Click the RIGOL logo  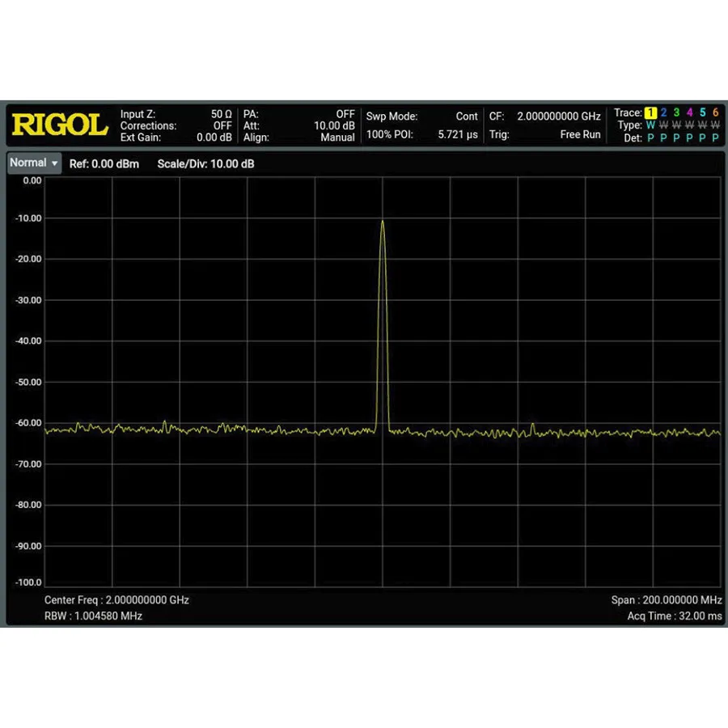(59, 124)
